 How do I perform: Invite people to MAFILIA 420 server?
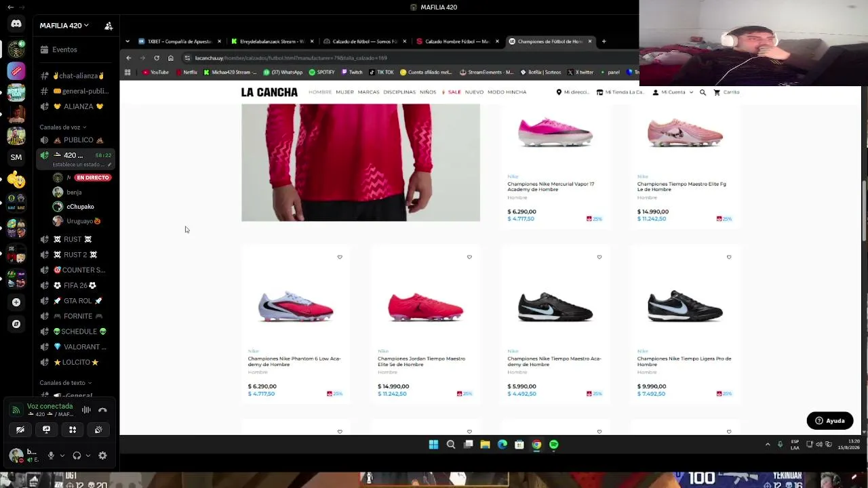(x=108, y=26)
